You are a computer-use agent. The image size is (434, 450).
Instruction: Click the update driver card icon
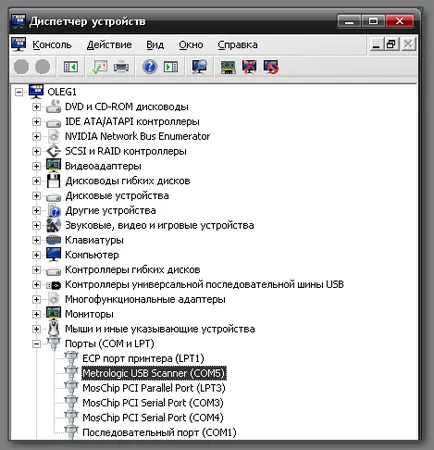click(228, 67)
